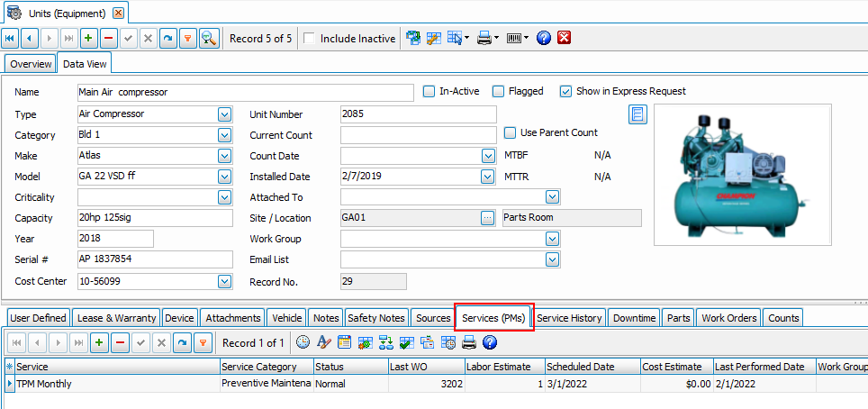Expand the Work Group dropdown

[x=552, y=239]
